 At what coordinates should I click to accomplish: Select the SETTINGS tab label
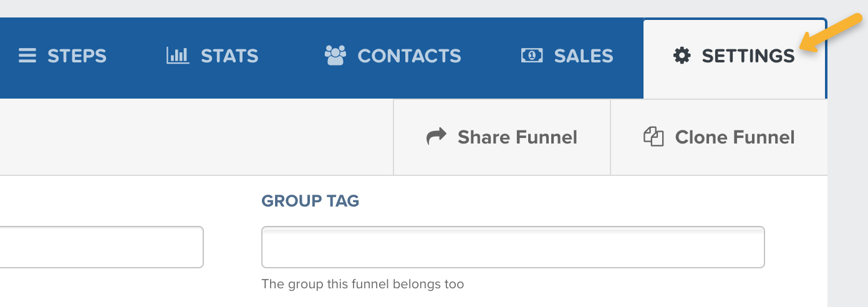click(748, 56)
